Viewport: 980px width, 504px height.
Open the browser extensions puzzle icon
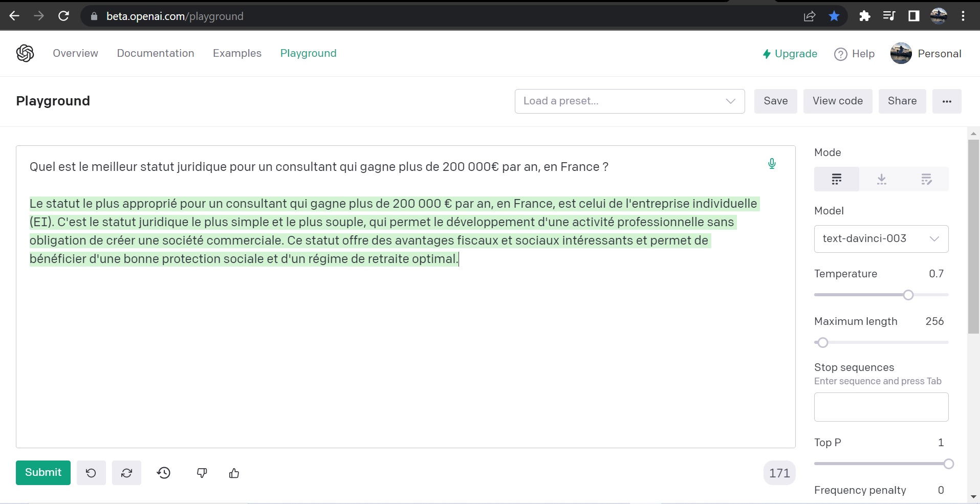pyautogui.click(x=865, y=16)
